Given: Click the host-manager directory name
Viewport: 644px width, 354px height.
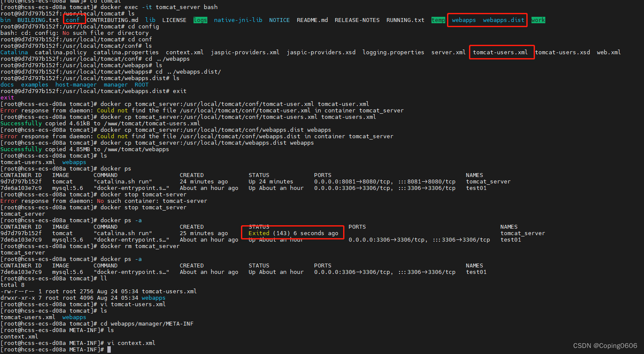Looking at the screenshot, I should [76, 85].
